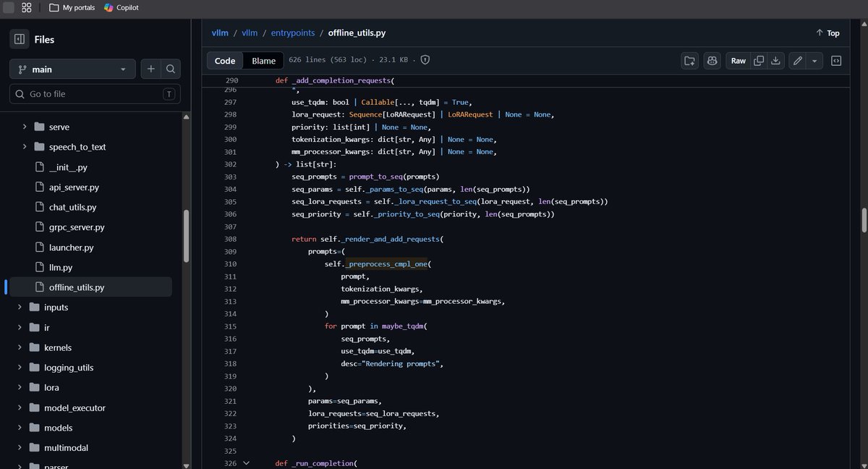This screenshot has width=868, height=469.
Task: Switch to the Code view tab
Action: click(225, 61)
